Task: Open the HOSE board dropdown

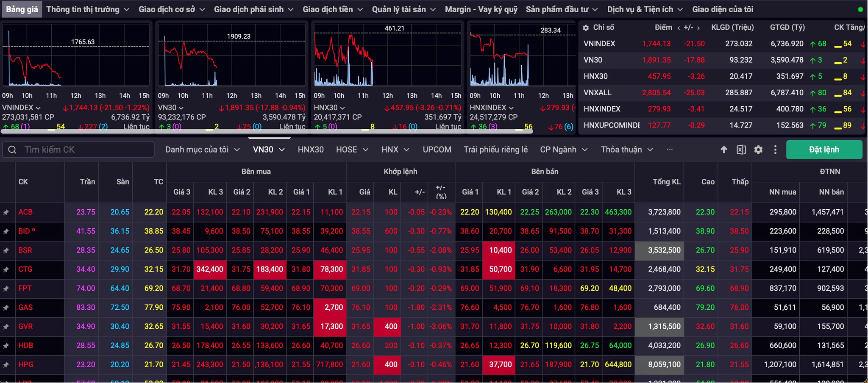Action: tap(352, 150)
